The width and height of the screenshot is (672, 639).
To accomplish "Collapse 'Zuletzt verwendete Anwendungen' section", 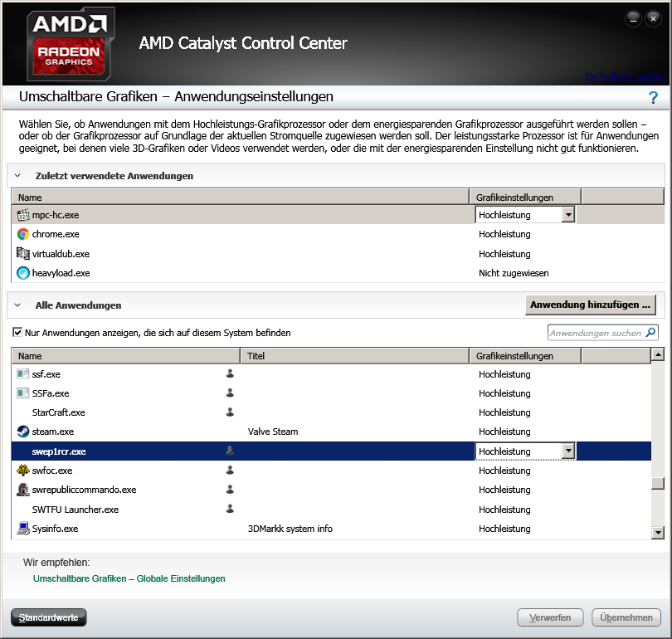I will 17,175.
